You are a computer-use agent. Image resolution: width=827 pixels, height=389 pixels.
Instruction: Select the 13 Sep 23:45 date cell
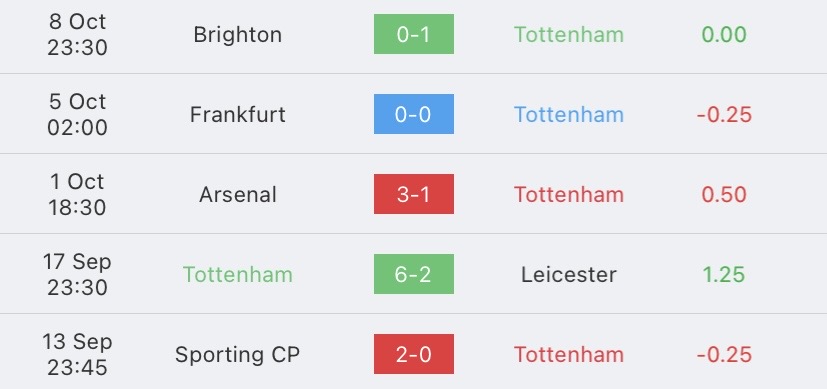(77, 354)
